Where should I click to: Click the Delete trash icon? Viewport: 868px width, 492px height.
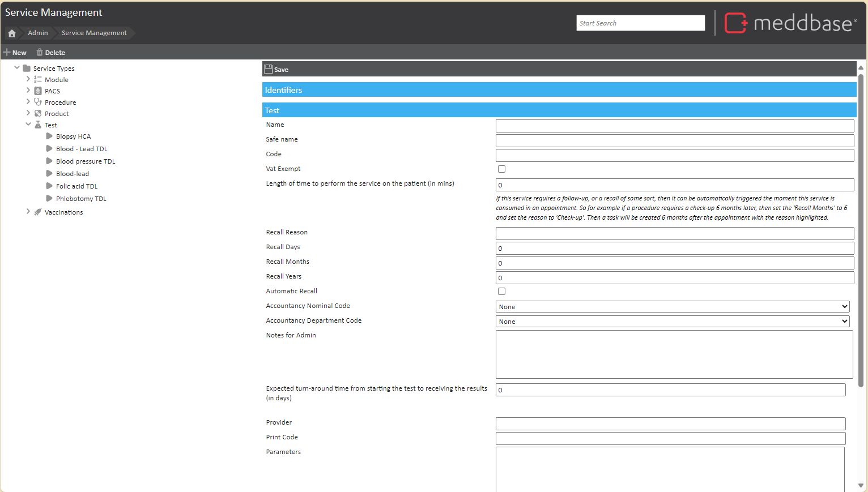tap(40, 52)
